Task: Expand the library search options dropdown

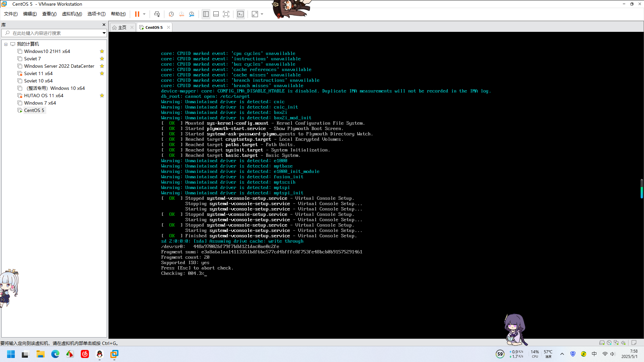Action: point(104,33)
